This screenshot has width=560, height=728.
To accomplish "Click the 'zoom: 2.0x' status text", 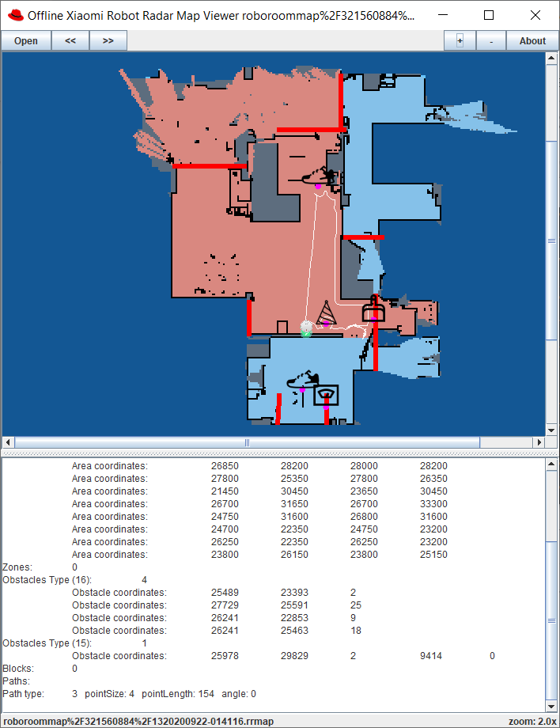I will [532, 722].
